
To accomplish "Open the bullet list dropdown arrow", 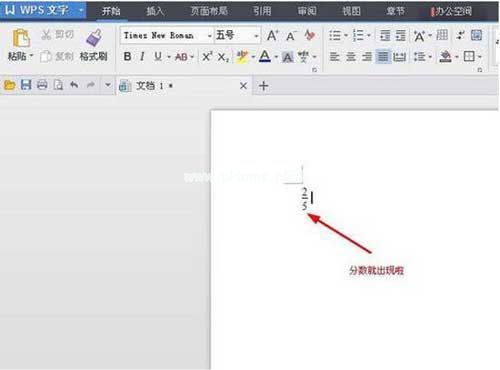I will 346,35.
